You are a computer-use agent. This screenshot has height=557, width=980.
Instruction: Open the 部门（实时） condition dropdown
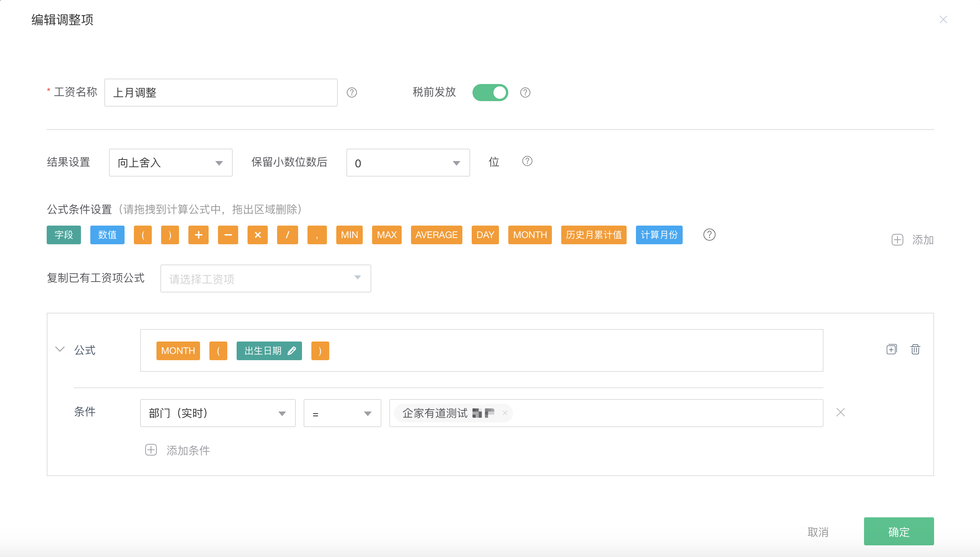click(218, 413)
